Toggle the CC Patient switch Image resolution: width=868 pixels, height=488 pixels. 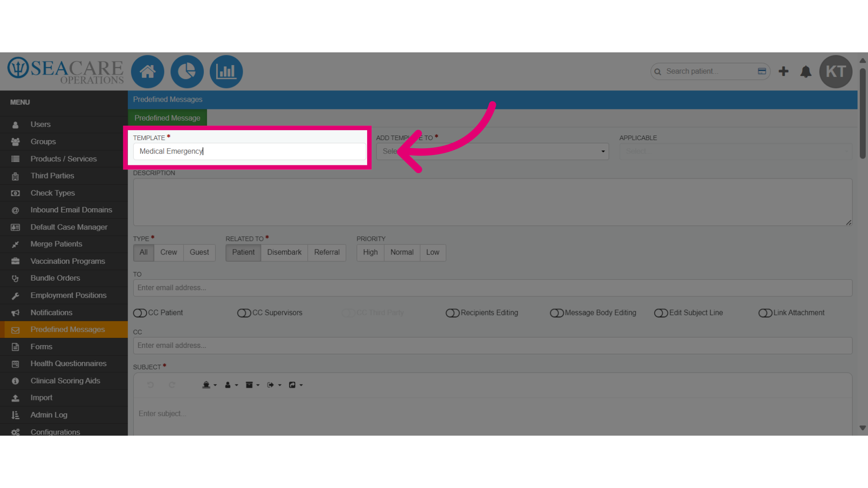pos(140,313)
